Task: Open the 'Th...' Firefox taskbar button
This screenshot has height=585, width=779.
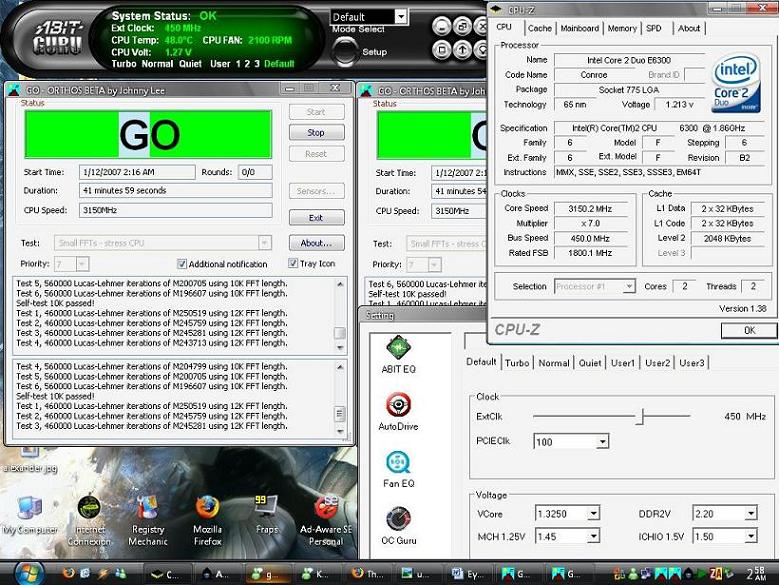Action: coord(368,574)
